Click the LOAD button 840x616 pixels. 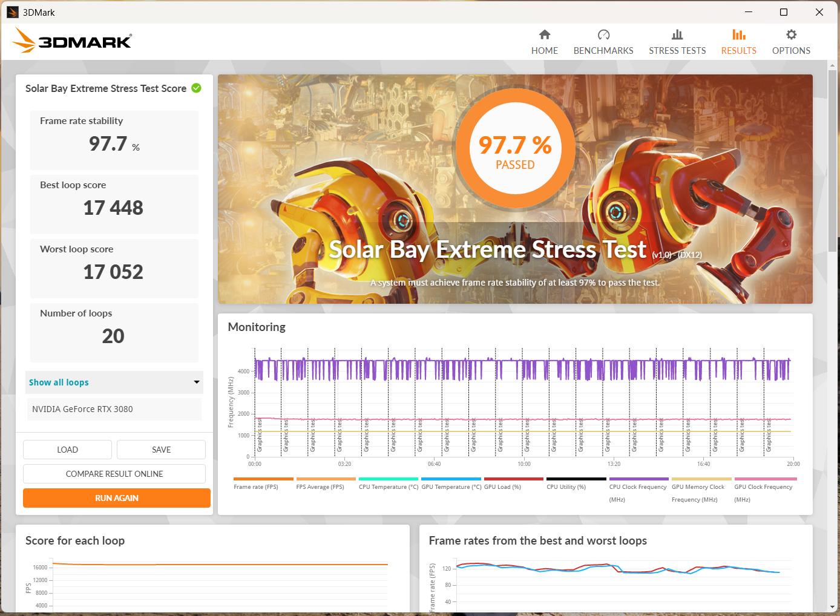[x=67, y=450]
